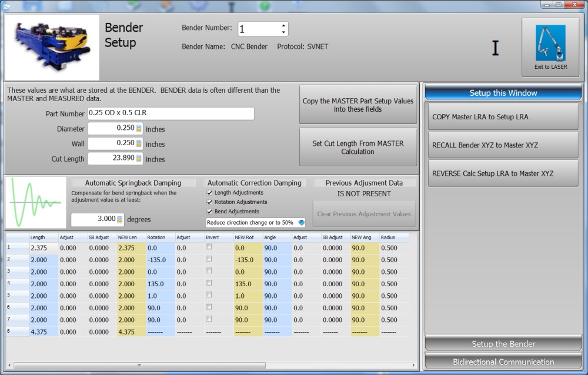Click the springback degrees calculator icon

coord(120,219)
